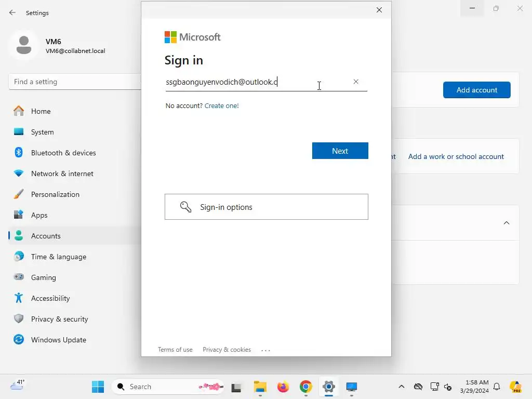The width and height of the screenshot is (532, 399).
Task: Open the clock showing 1:58 AM
Action: coord(474,387)
